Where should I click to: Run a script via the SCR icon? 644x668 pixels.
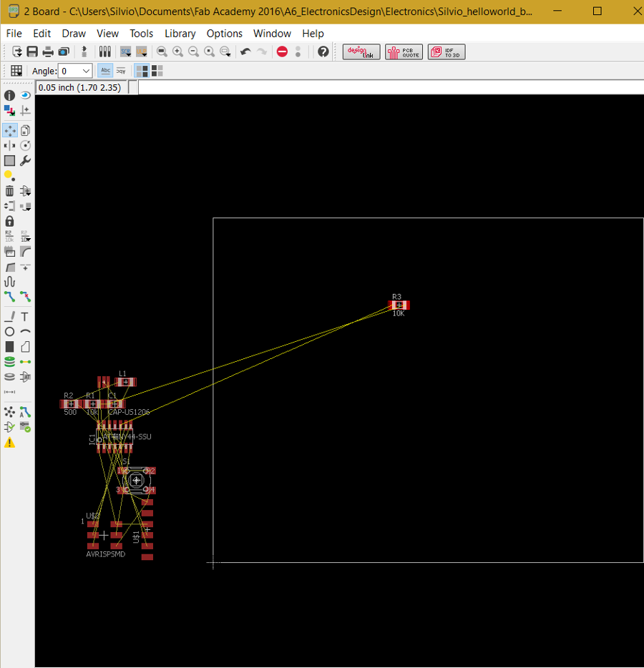(x=126, y=51)
